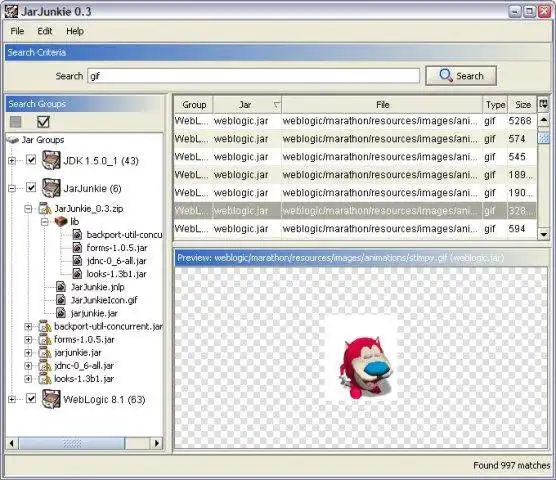This screenshot has width=556, height=480.
Task: Click the top-level looks-1.3b1.jar archive icon
Action: tap(45, 379)
